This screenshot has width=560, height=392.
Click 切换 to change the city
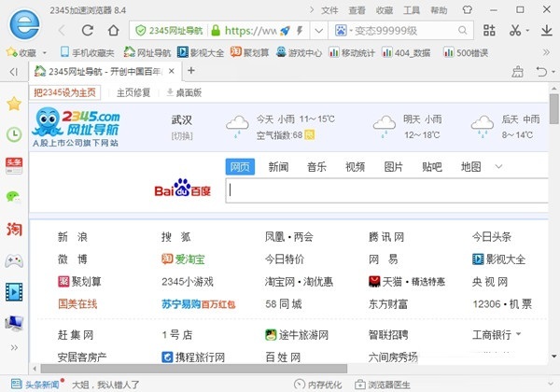click(x=182, y=136)
